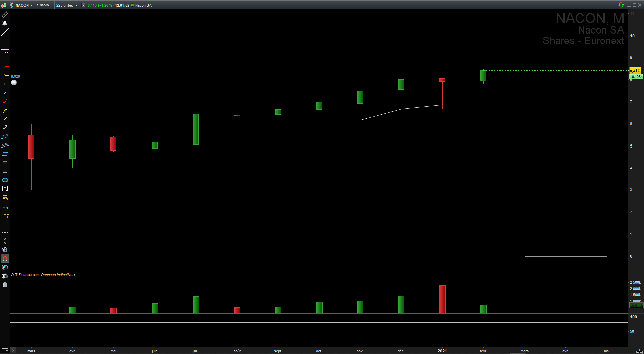Click the cursor undo tool
Image resolution: width=644 pixels, height=354 pixels.
coord(5,267)
